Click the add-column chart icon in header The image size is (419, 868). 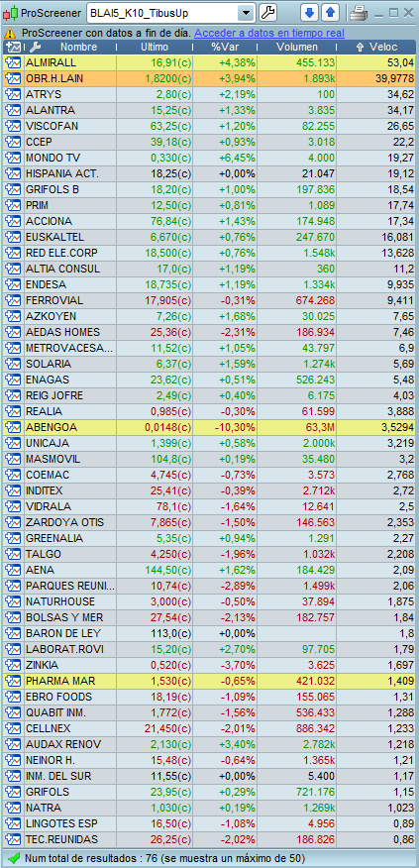coord(13,47)
